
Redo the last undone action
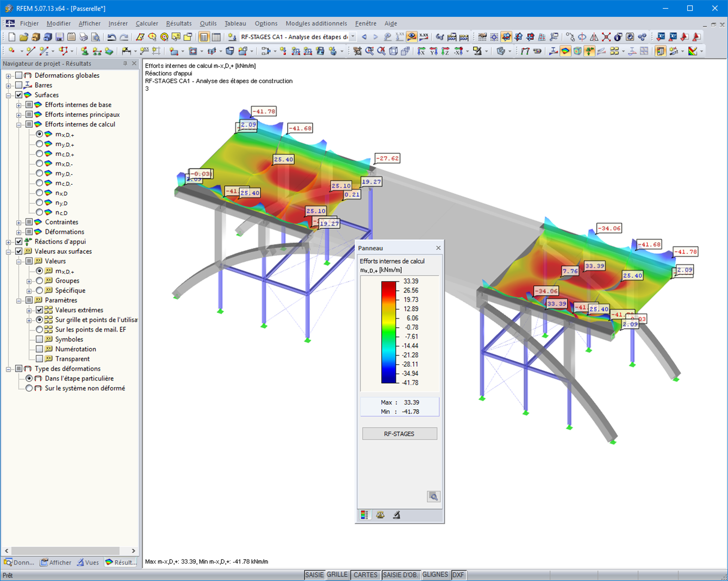click(x=124, y=37)
